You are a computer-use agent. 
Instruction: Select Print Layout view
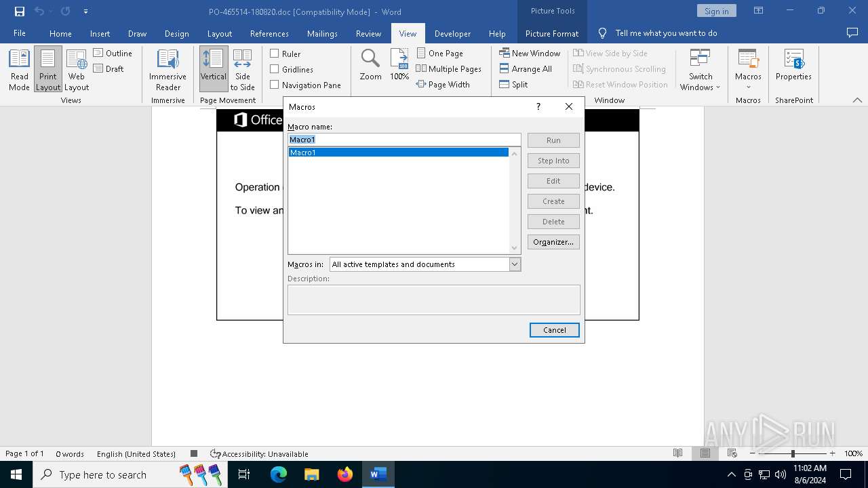48,70
